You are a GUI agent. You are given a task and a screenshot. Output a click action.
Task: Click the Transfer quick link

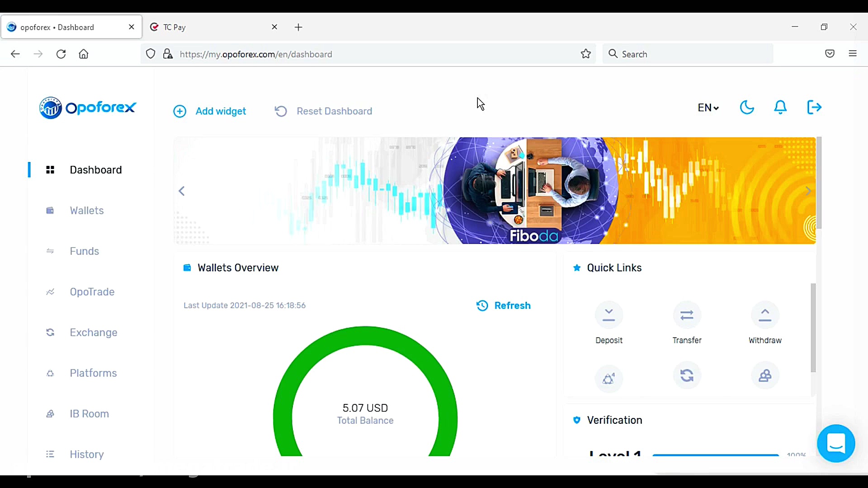[x=687, y=323]
